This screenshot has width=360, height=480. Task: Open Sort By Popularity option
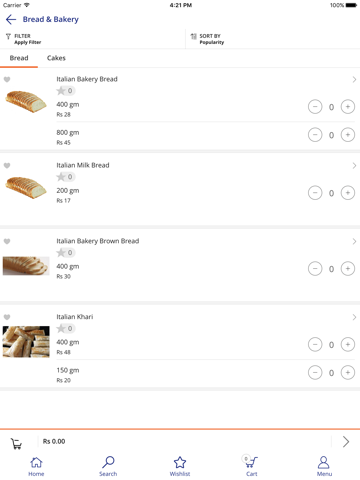click(x=207, y=39)
